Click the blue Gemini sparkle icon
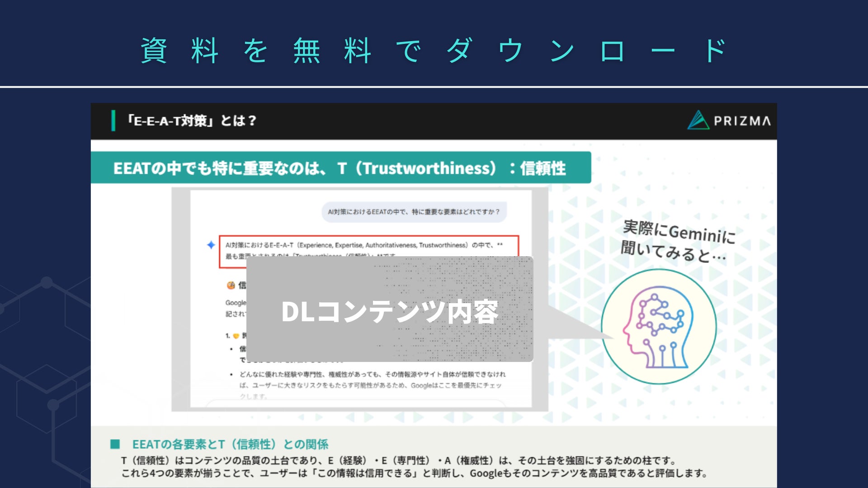The height and width of the screenshot is (488, 868). (x=211, y=245)
